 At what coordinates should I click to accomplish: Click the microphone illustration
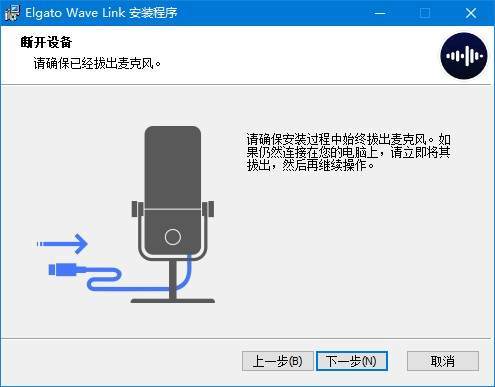[173, 214]
